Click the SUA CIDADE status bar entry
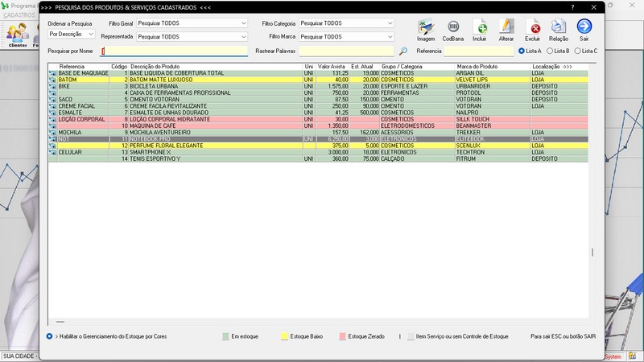The image size is (644, 362). [19, 356]
